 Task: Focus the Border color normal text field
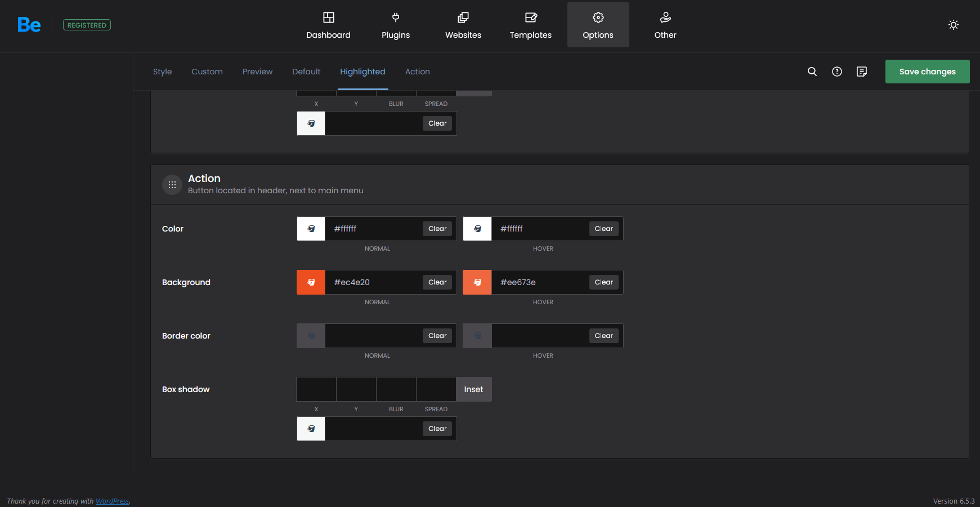[374, 336]
